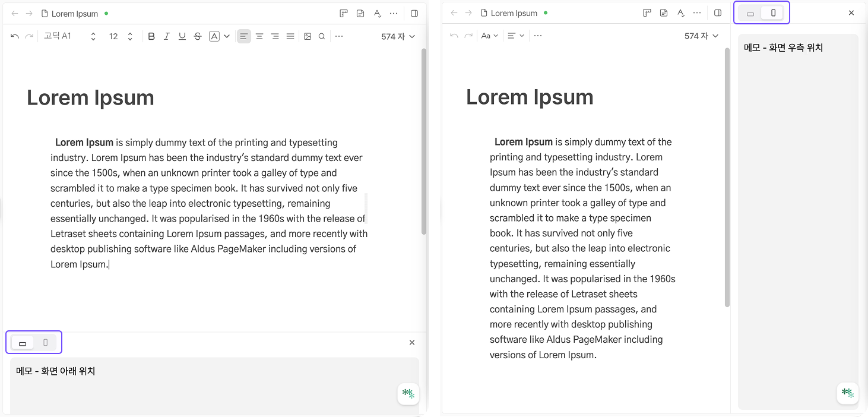Screen dimensions: 868x417
Task: Open the more options menu in left window header
Action: coord(394,13)
